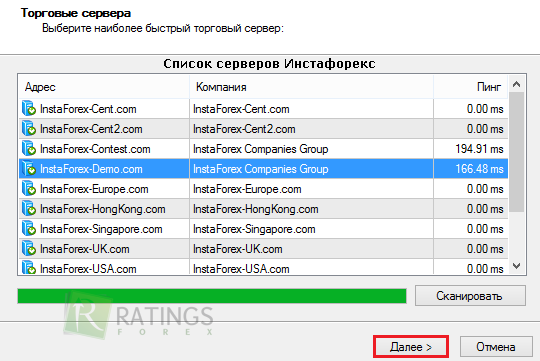Click ping value in Europe.com row
The image size is (540, 361).
click(x=485, y=189)
